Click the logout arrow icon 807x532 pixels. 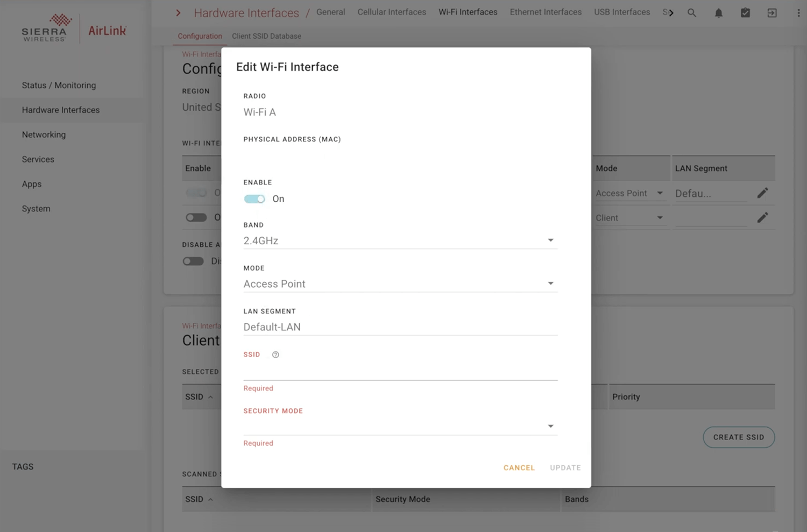[x=771, y=13]
